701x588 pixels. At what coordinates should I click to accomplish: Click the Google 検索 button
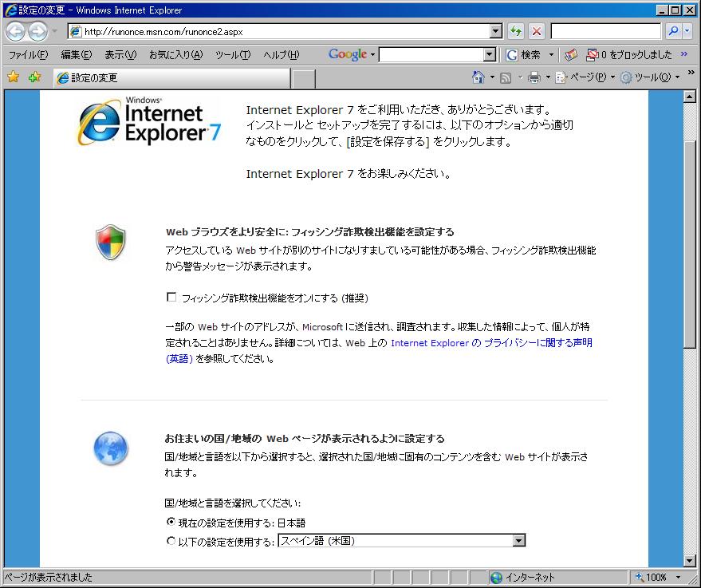pos(523,54)
